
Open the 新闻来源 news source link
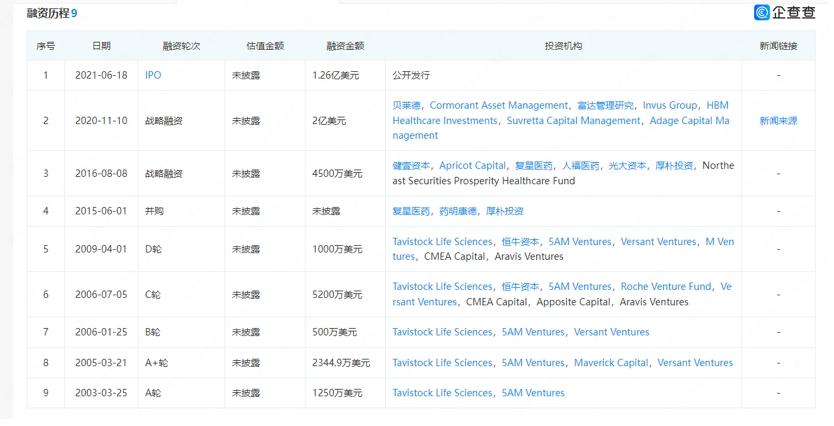tap(778, 121)
